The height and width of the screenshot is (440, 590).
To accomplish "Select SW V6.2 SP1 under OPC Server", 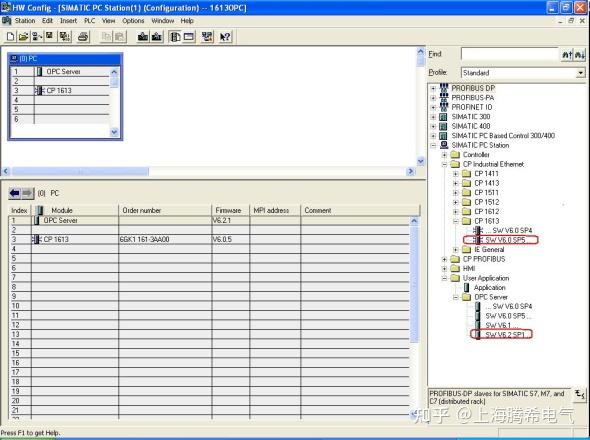I will click(505, 335).
